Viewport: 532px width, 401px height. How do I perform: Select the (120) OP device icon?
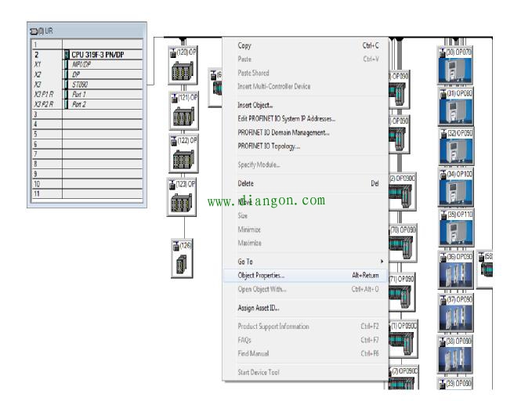pyautogui.click(x=182, y=72)
